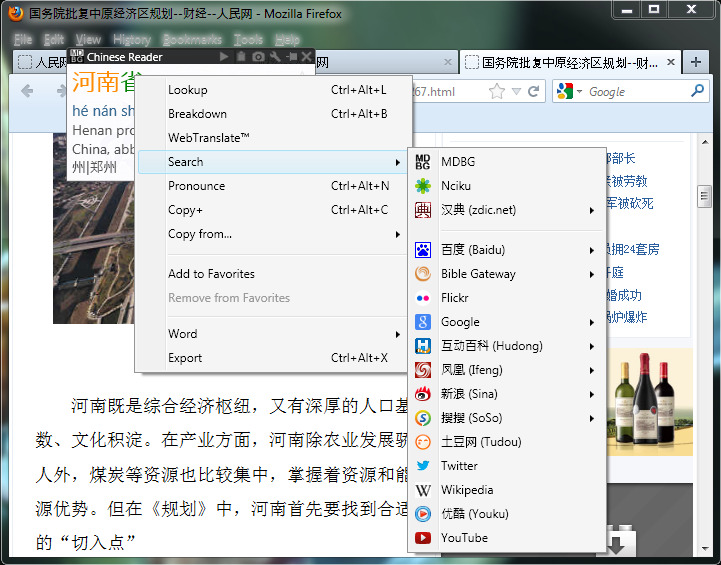
Task: Click the Firefox back arrow button
Action: [x=28, y=91]
